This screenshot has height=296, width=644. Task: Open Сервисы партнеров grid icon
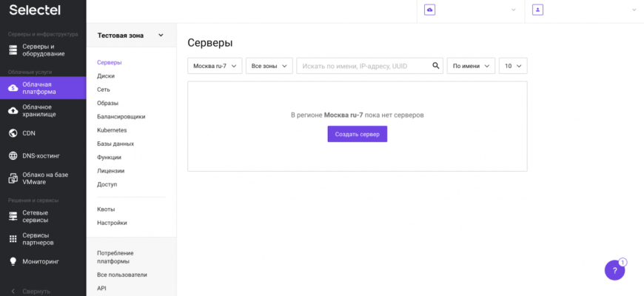[13, 239]
